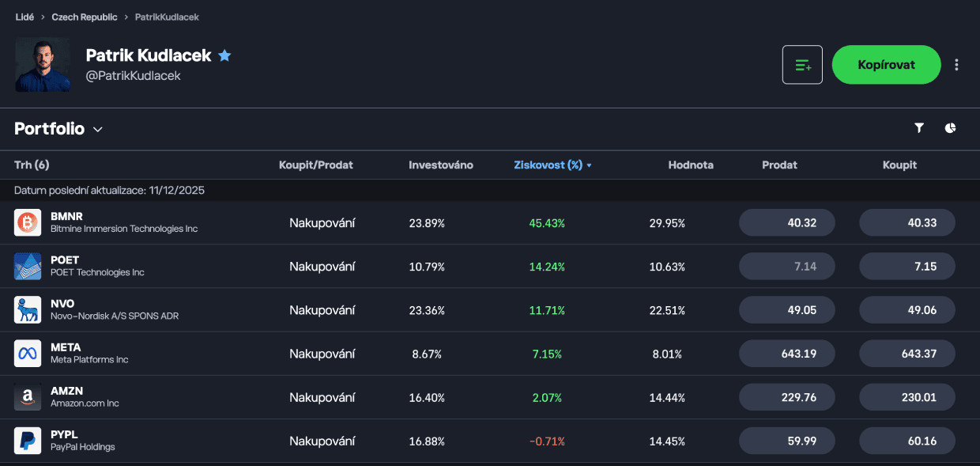Image resolution: width=980 pixels, height=466 pixels.
Task: Open the three-dot more options menu
Action: point(957,65)
